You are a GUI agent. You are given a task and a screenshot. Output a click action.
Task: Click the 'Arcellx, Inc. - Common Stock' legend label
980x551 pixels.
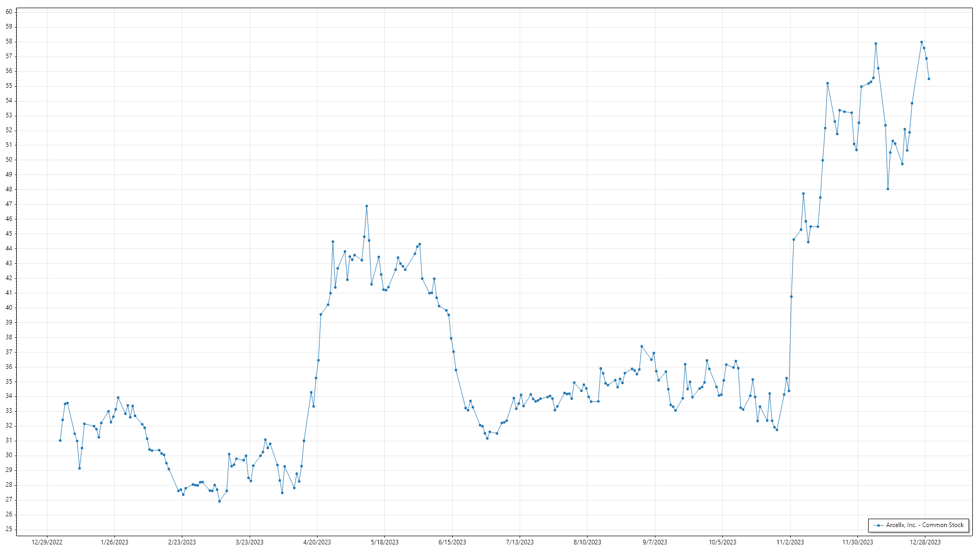click(925, 525)
